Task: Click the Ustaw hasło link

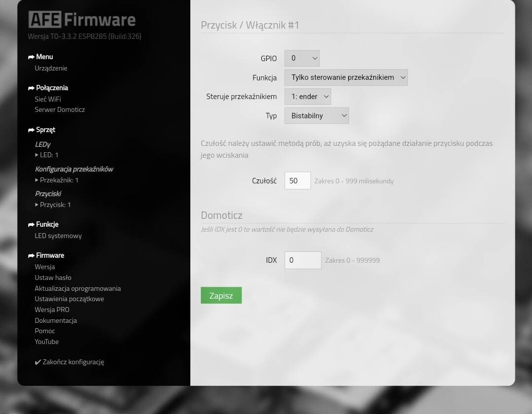Action: pos(53,277)
